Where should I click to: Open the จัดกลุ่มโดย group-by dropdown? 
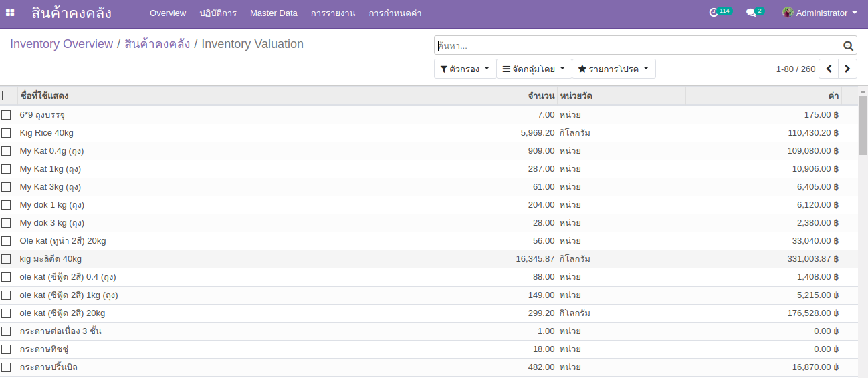pos(534,69)
